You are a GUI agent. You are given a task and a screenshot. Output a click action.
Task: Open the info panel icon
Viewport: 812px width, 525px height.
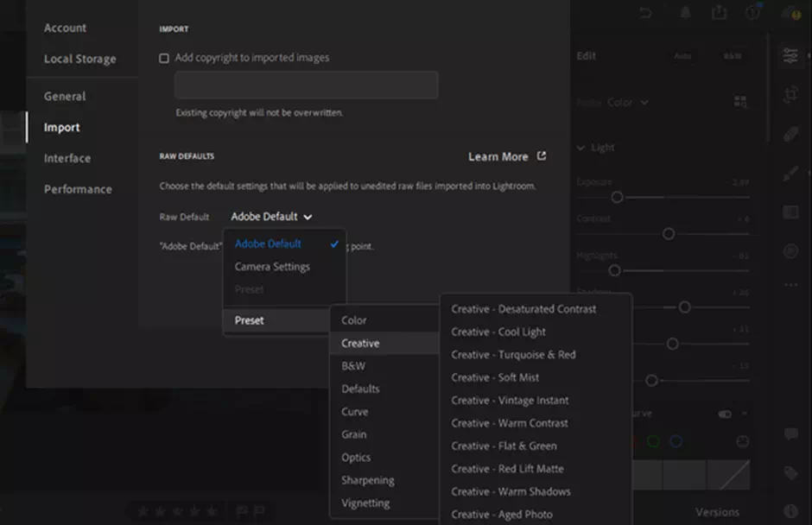pos(790,511)
